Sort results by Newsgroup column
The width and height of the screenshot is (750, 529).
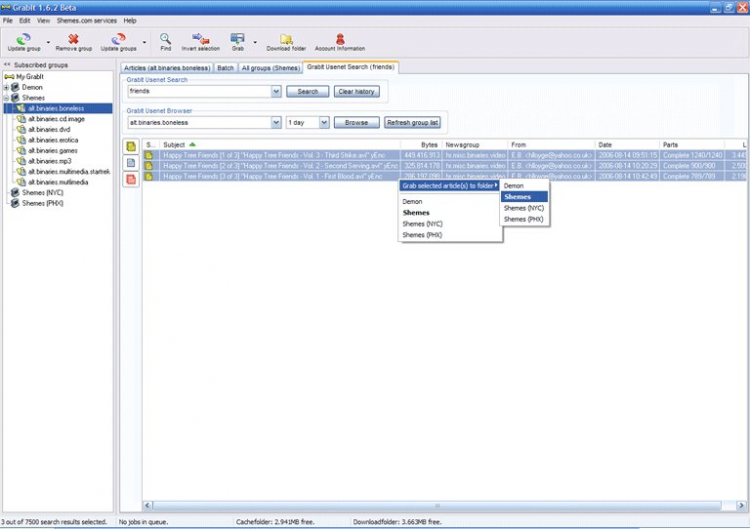(x=474, y=144)
